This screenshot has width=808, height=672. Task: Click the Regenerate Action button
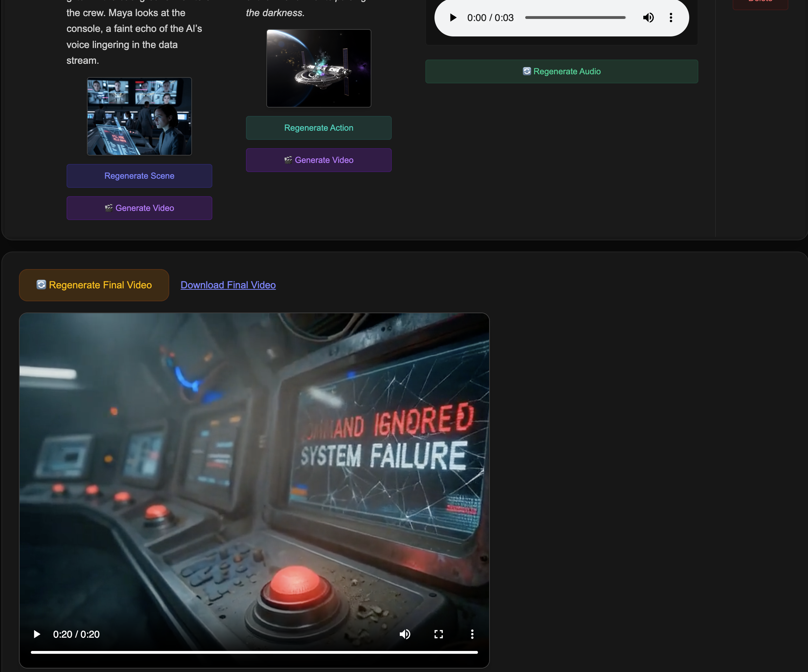point(319,128)
